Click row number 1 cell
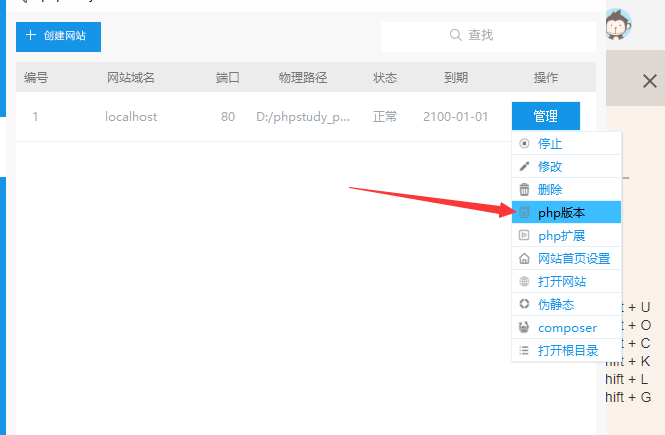The width and height of the screenshot is (665, 435). point(35,117)
